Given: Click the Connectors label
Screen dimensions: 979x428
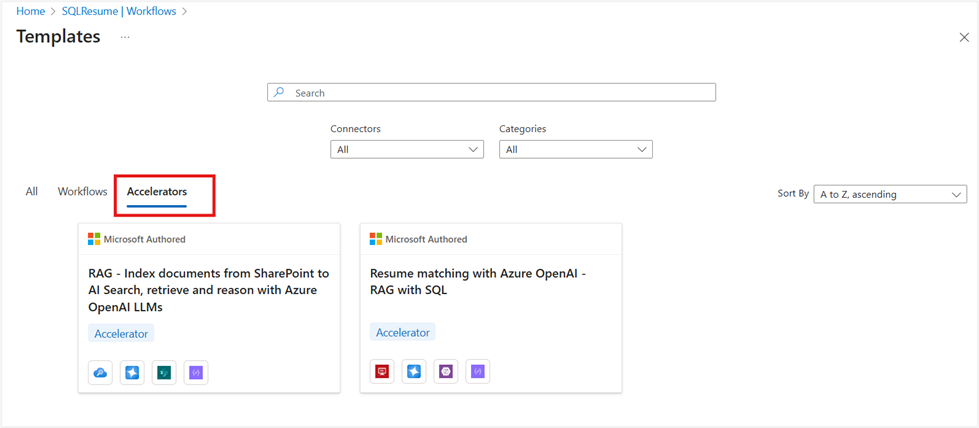Looking at the screenshot, I should pos(355,129).
